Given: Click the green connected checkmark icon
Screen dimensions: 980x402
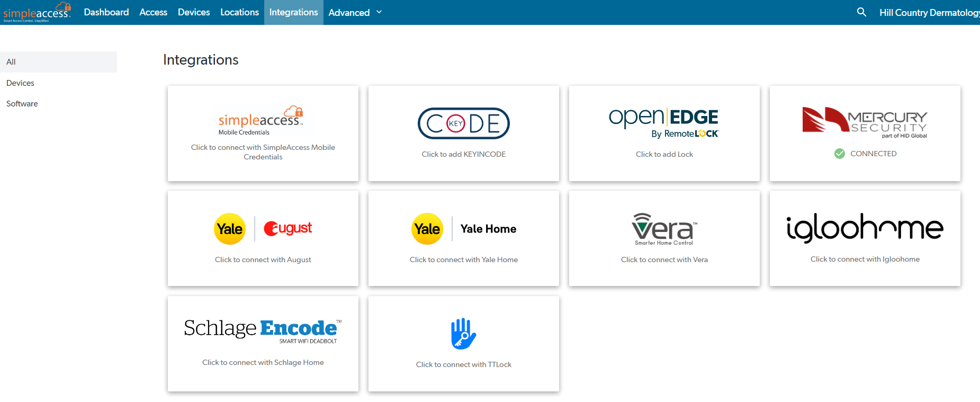Looking at the screenshot, I should click(840, 154).
